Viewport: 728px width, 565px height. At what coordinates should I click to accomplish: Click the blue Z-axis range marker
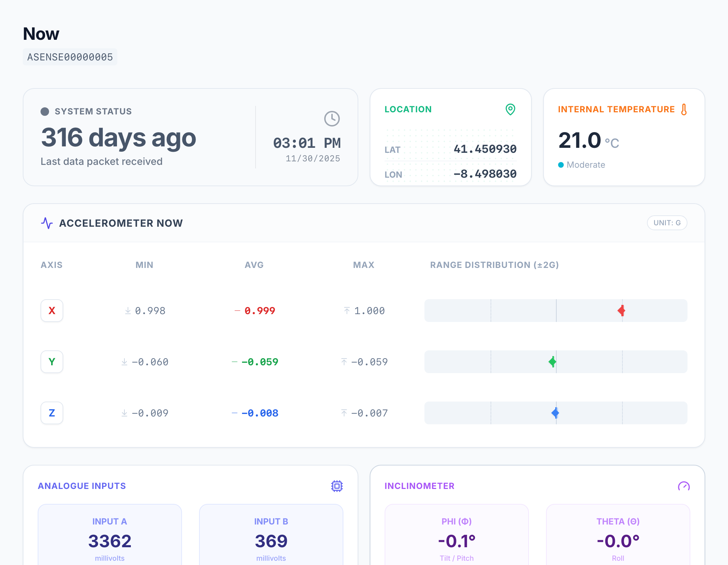coord(555,413)
